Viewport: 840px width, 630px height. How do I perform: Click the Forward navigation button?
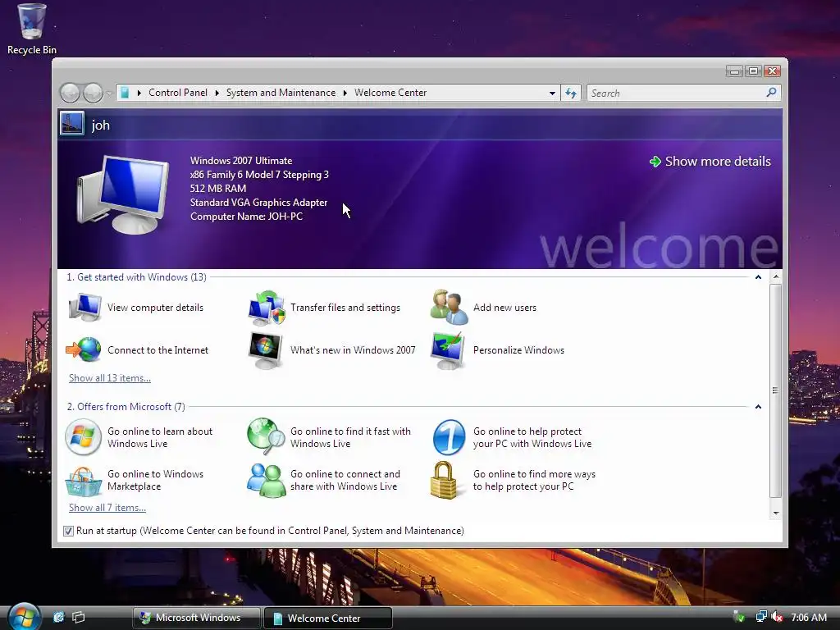tap(93, 93)
